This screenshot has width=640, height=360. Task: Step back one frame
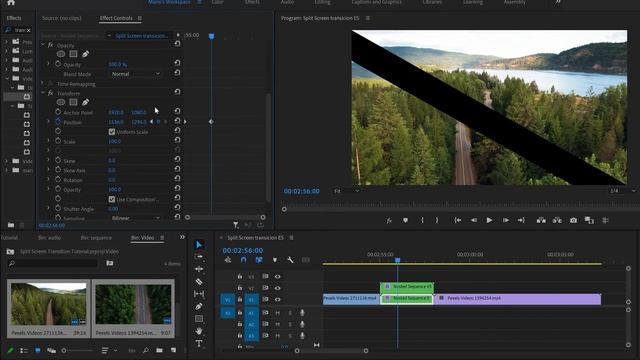pyautogui.click(x=473, y=220)
